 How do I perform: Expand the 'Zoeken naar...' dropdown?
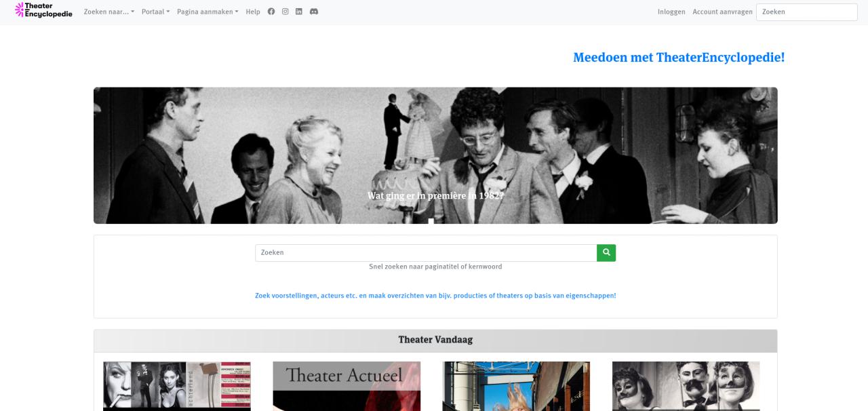[x=109, y=12]
